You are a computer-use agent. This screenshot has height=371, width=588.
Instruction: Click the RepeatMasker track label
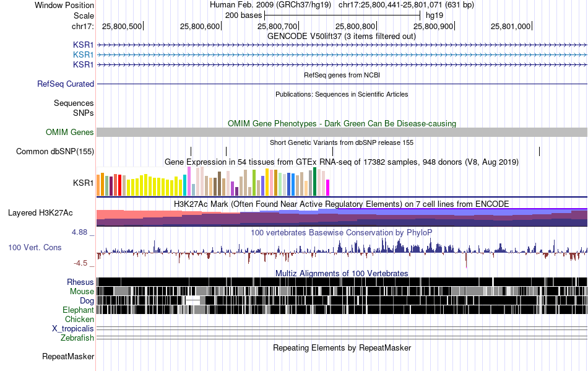tap(68, 356)
